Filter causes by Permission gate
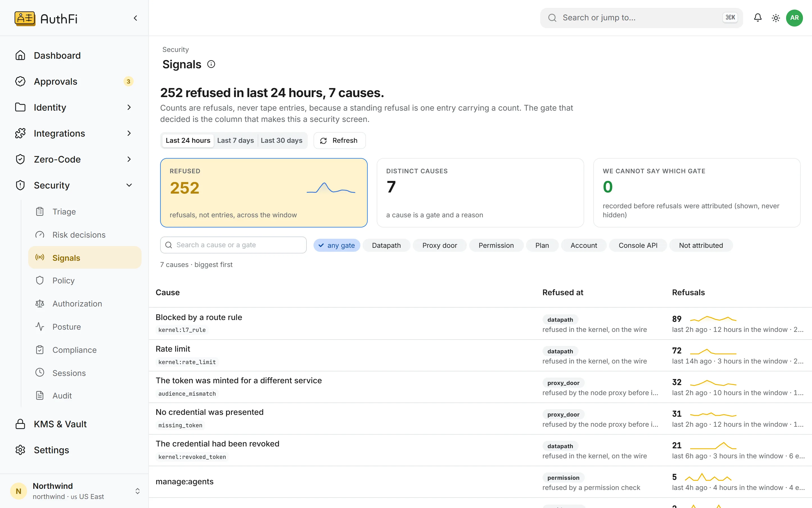 click(x=496, y=245)
